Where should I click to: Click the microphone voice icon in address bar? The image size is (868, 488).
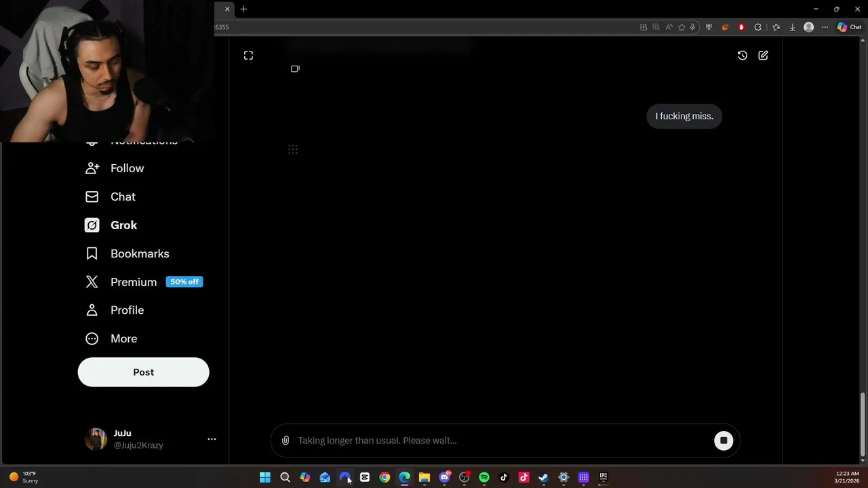click(x=692, y=27)
